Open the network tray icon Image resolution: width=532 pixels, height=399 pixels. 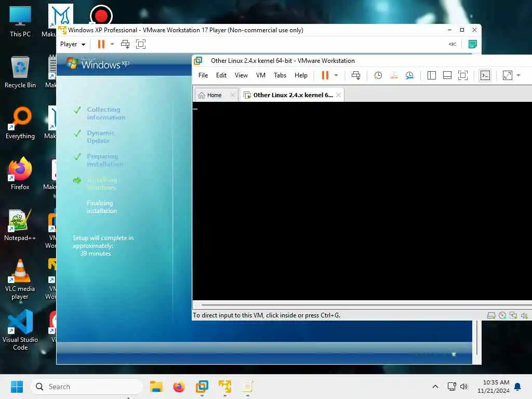[x=451, y=387]
